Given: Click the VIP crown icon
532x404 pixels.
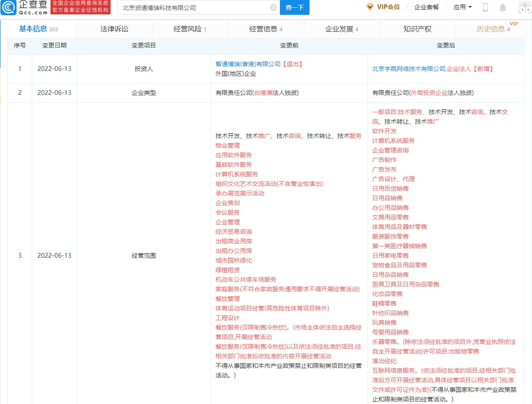Looking at the screenshot, I should (370, 7).
